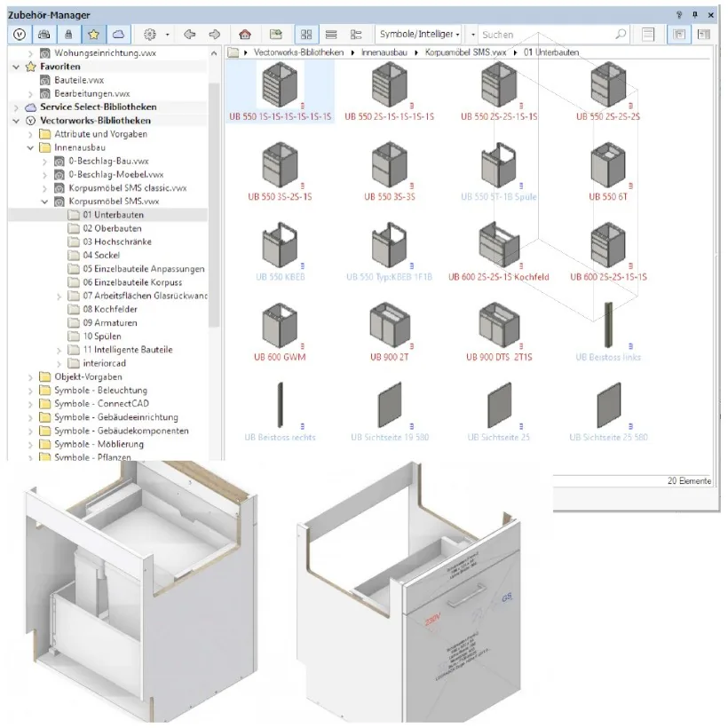Toggle the Vectorworks libraries filter button
Viewport: 728px width, 728px height.
pyautogui.click(x=20, y=35)
